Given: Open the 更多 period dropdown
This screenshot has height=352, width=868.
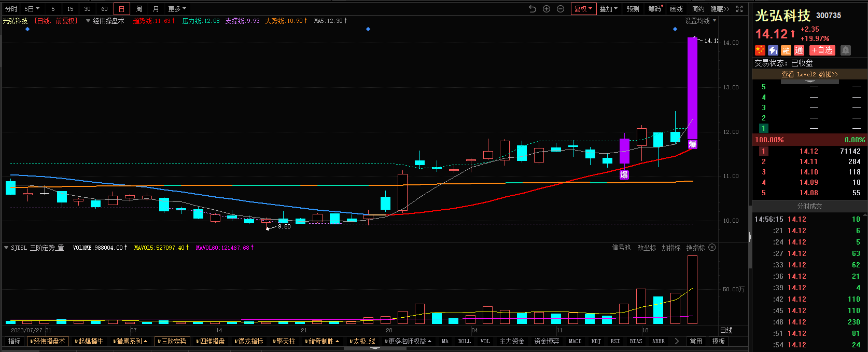Looking at the screenshot, I should (177, 9).
